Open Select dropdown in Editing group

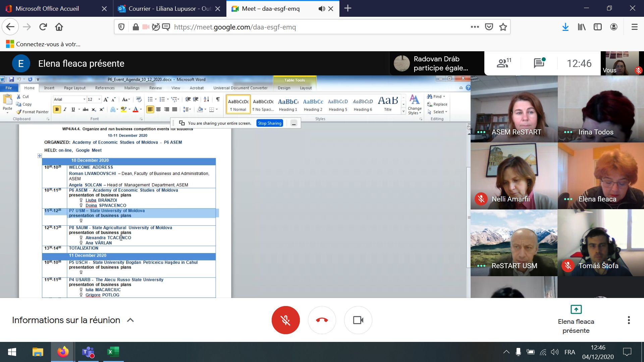point(437,112)
